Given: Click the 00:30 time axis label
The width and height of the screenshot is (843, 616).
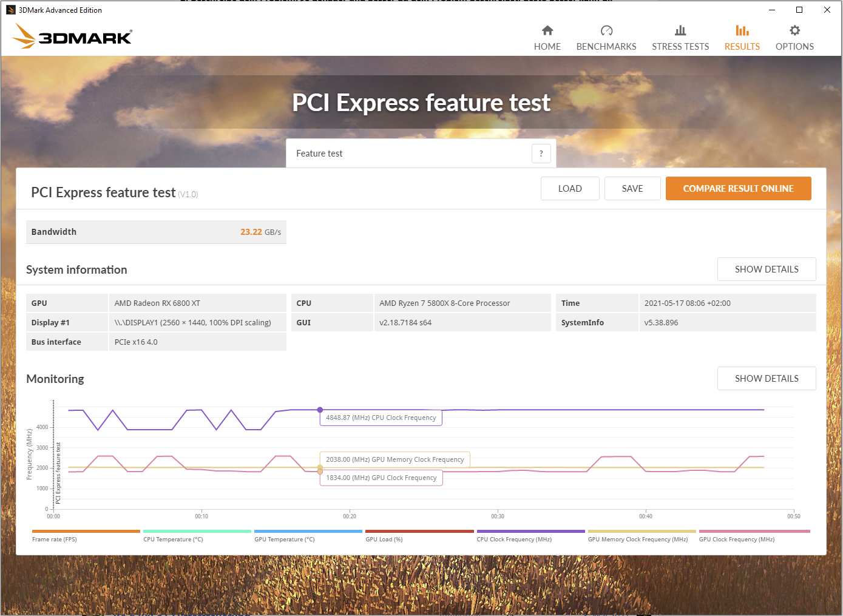Looking at the screenshot, I should [x=498, y=516].
